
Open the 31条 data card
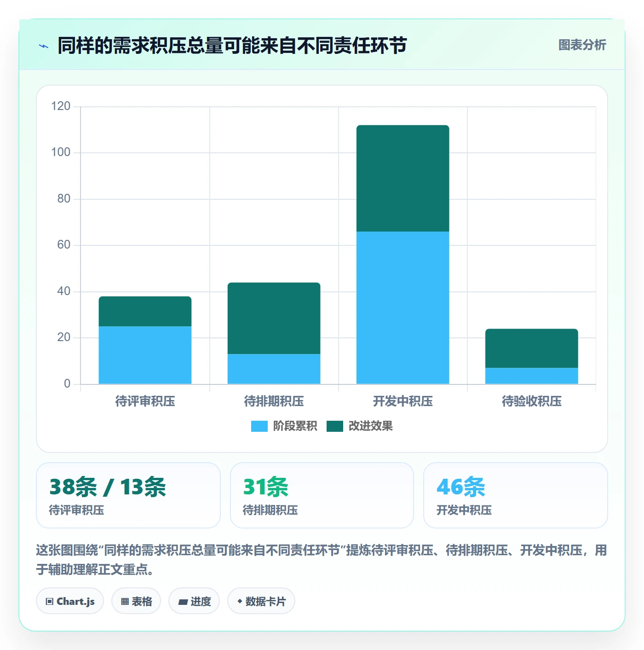(322, 495)
